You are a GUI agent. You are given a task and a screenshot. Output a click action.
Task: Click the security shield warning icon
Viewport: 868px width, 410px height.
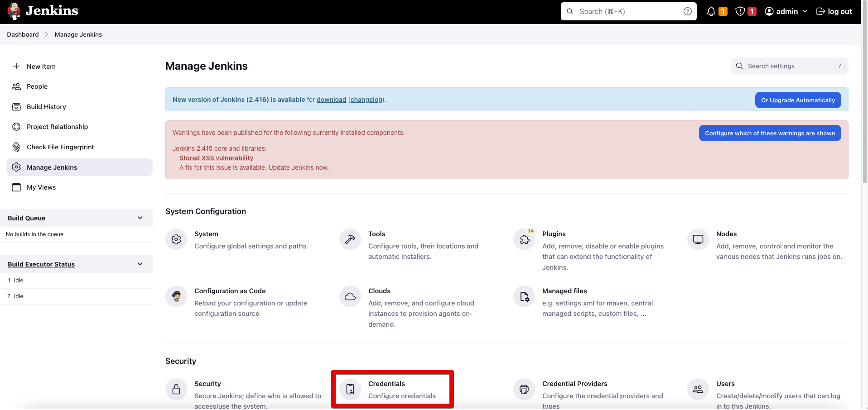pos(740,11)
